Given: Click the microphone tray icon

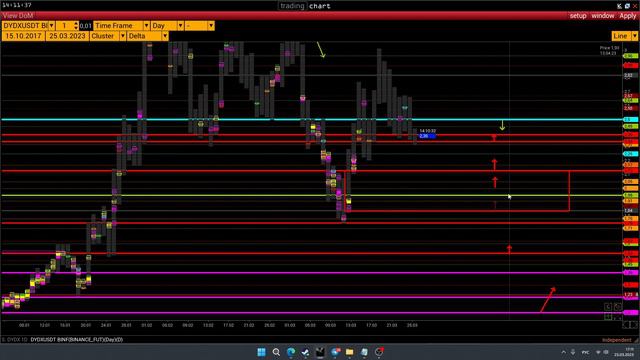Looking at the screenshot, I should (x=573, y=352).
